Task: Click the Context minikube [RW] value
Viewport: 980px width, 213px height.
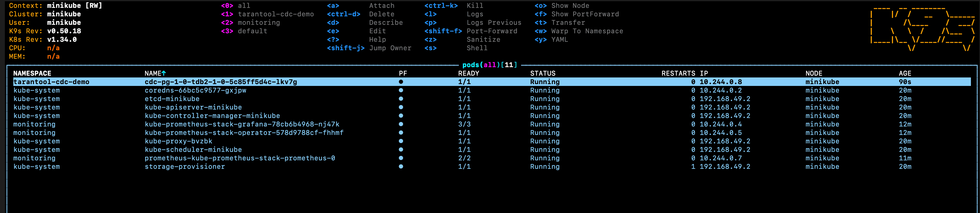Action: tap(74, 6)
